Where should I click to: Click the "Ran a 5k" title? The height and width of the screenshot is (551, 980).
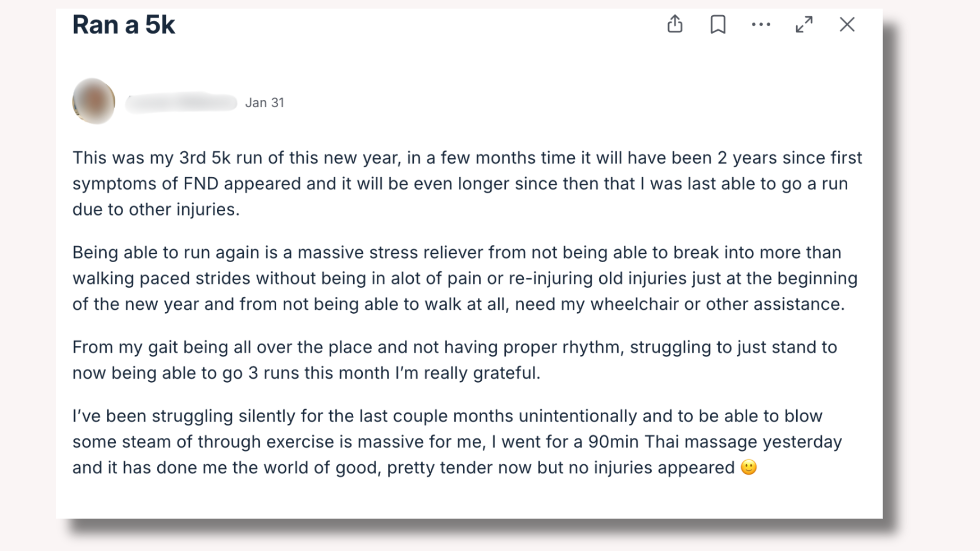[124, 24]
